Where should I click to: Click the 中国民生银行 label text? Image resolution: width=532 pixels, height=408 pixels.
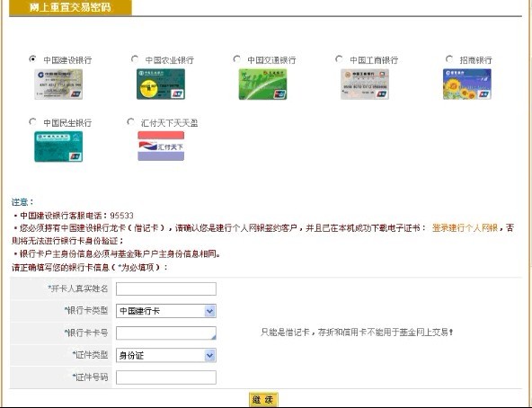click(x=67, y=122)
